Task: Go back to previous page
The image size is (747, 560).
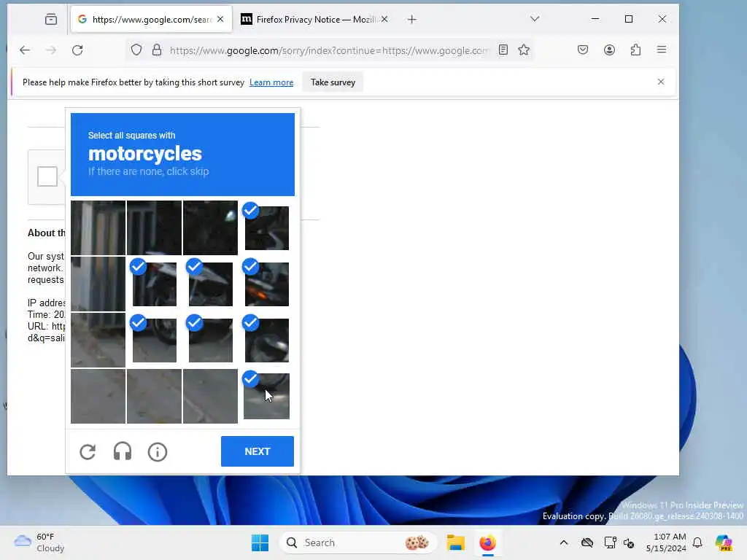Action: [x=25, y=50]
